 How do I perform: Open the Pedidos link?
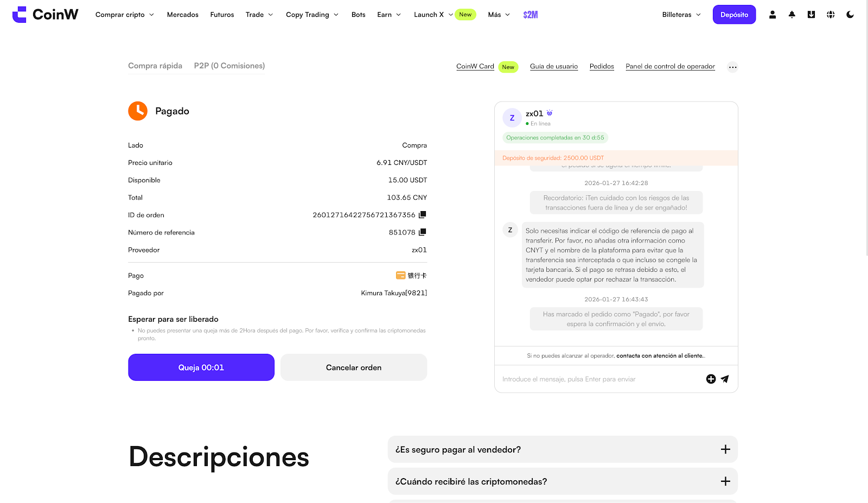[602, 66]
